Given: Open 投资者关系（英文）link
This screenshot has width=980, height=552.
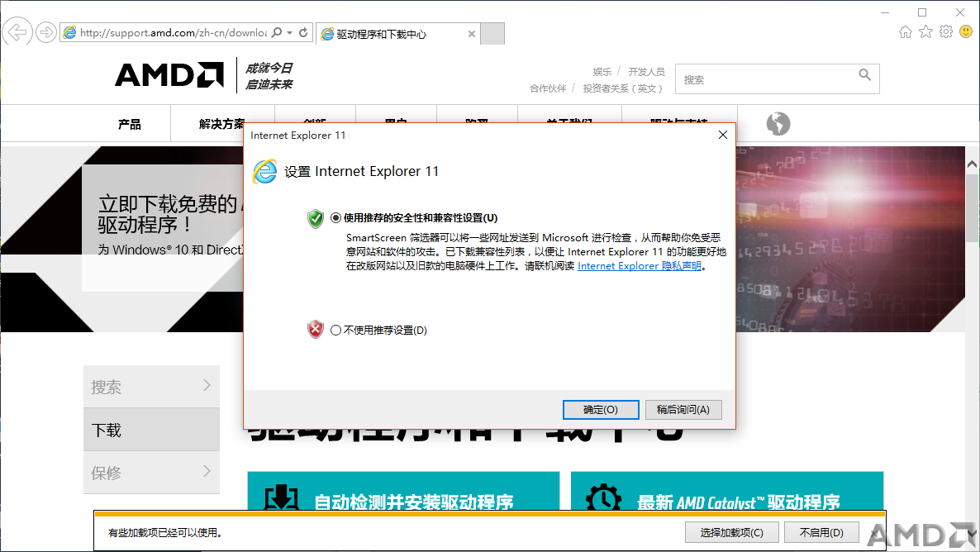Looking at the screenshot, I should [622, 88].
